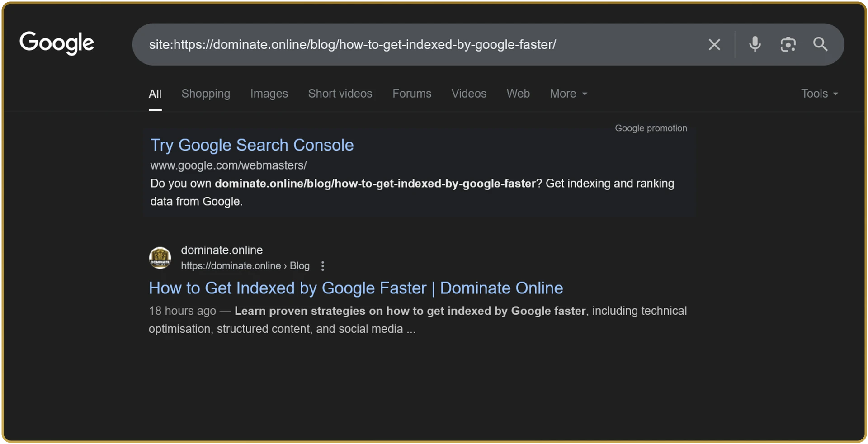
Task: Open search by image camera icon
Action: tap(788, 44)
